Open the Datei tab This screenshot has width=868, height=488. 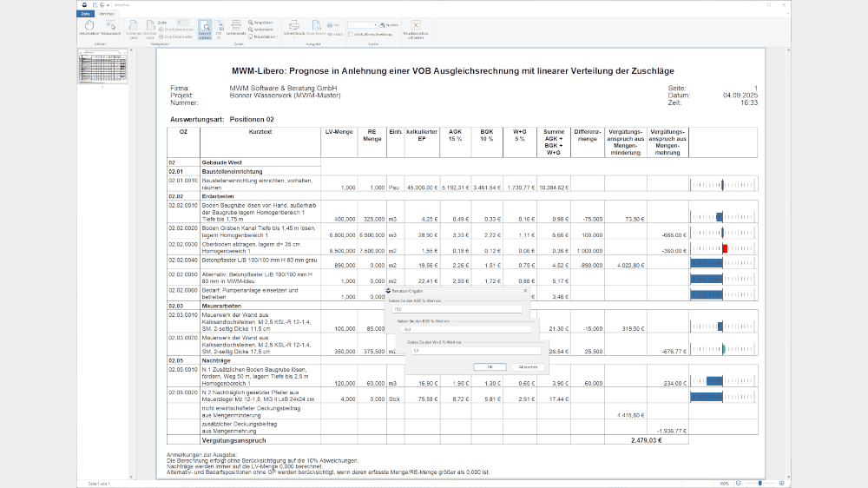[x=85, y=14]
